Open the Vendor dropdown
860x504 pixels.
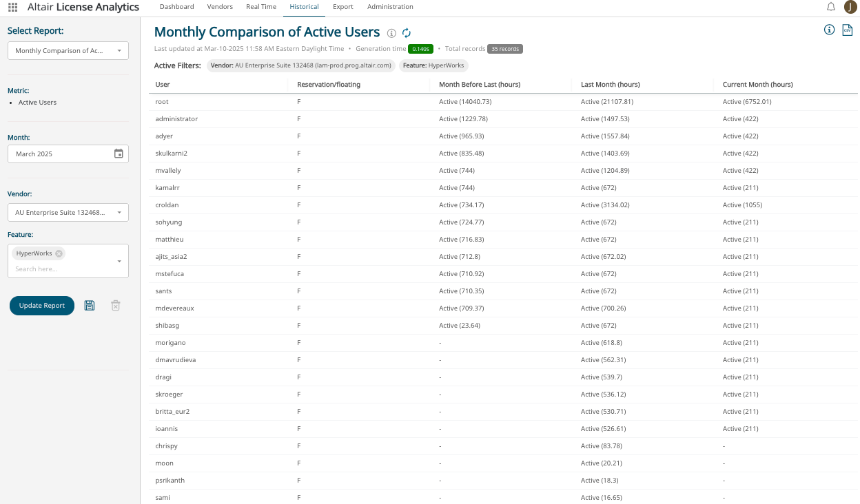(119, 213)
